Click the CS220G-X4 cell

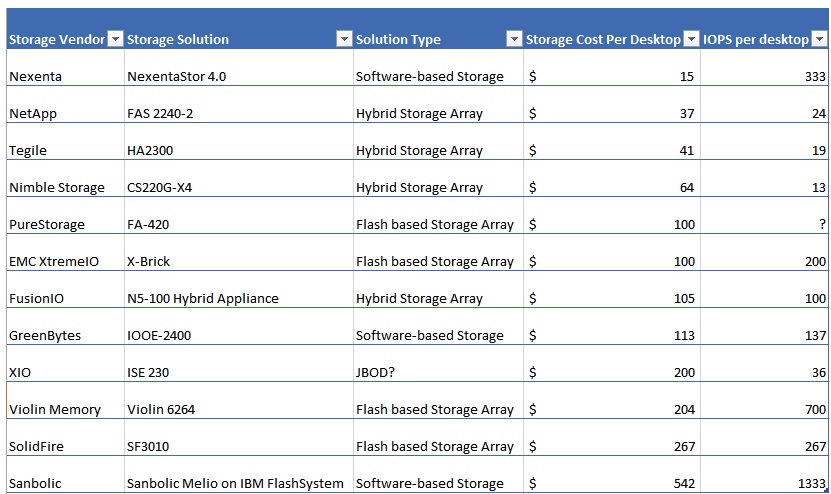click(239, 179)
